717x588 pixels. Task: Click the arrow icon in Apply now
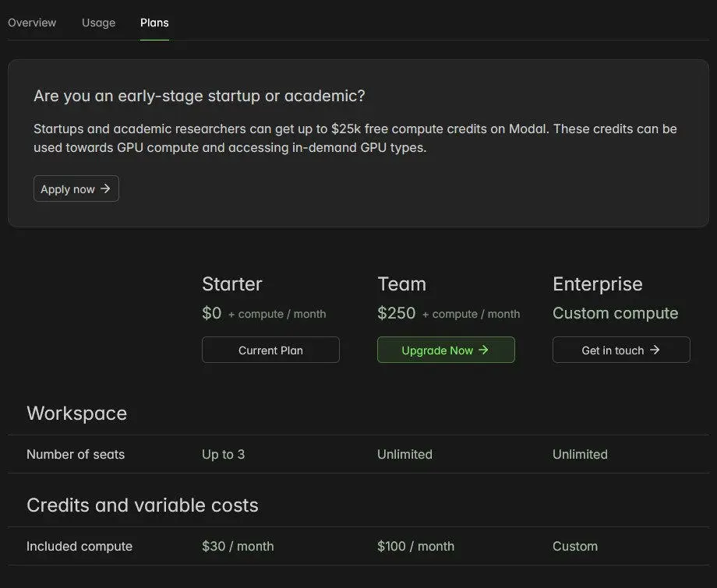(106, 188)
